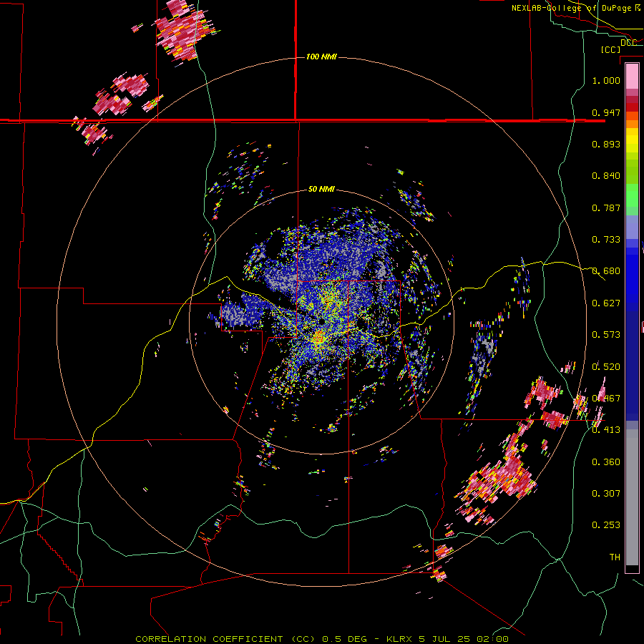Click the 0.840 scale value
Viewport: 644px width, 644px height.
[606, 176]
